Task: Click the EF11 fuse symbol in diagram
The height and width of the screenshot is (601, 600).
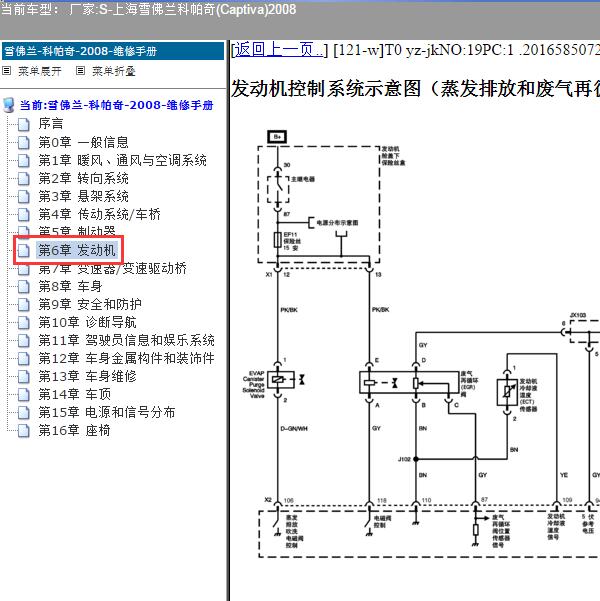Action: click(x=278, y=240)
